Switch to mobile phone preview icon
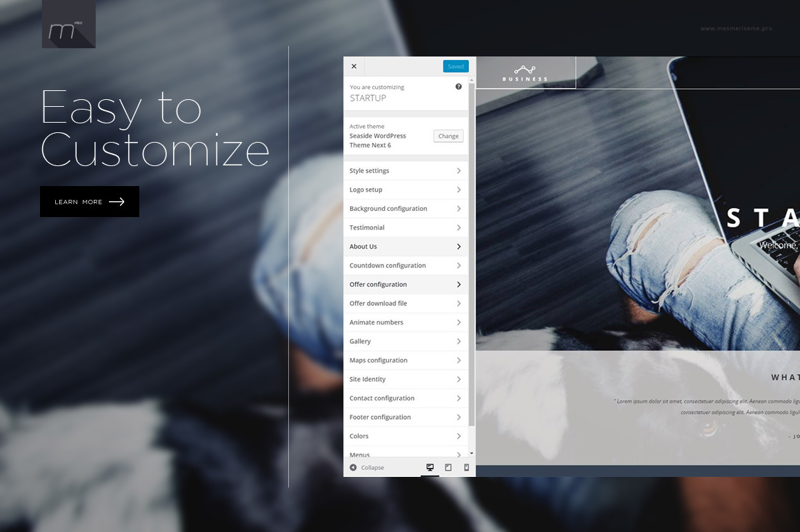 point(466,467)
